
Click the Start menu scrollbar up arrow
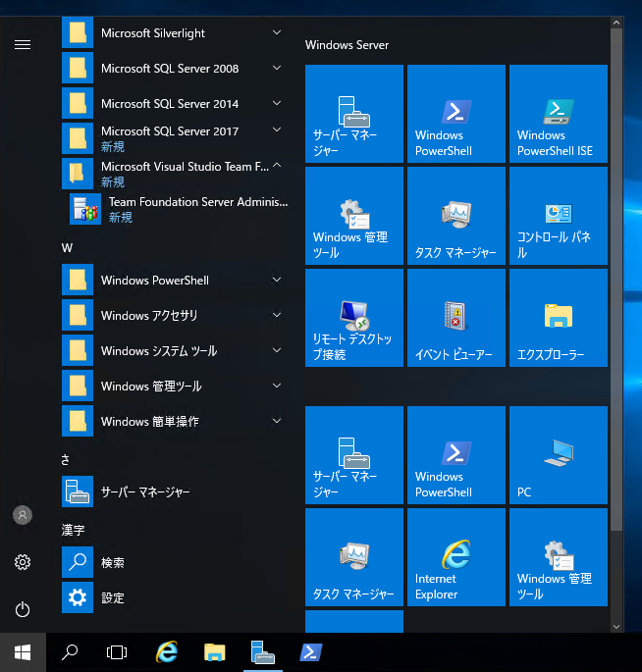click(x=616, y=23)
